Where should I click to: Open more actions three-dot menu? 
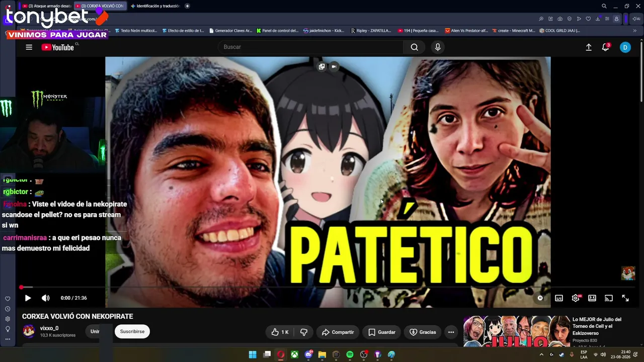(x=451, y=332)
